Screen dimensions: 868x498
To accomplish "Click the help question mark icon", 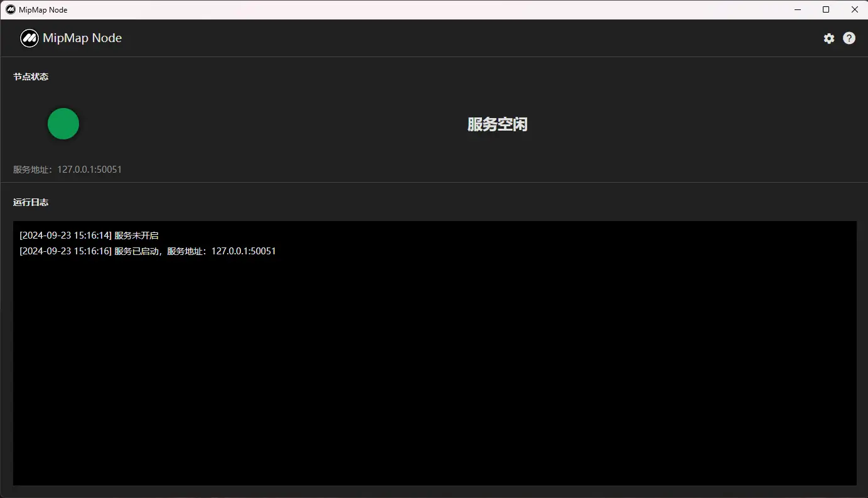I will point(849,38).
